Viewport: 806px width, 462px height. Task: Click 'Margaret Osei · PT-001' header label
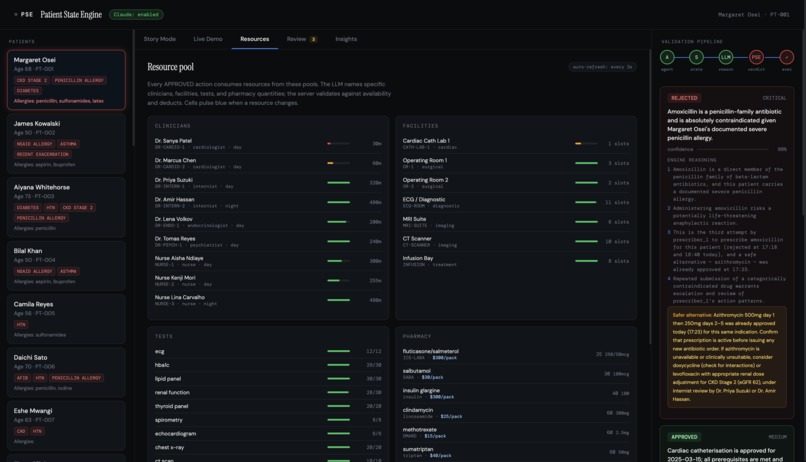coord(754,14)
